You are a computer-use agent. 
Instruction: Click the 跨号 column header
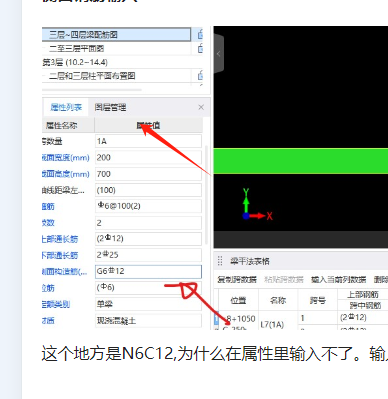tap(318, 300)
